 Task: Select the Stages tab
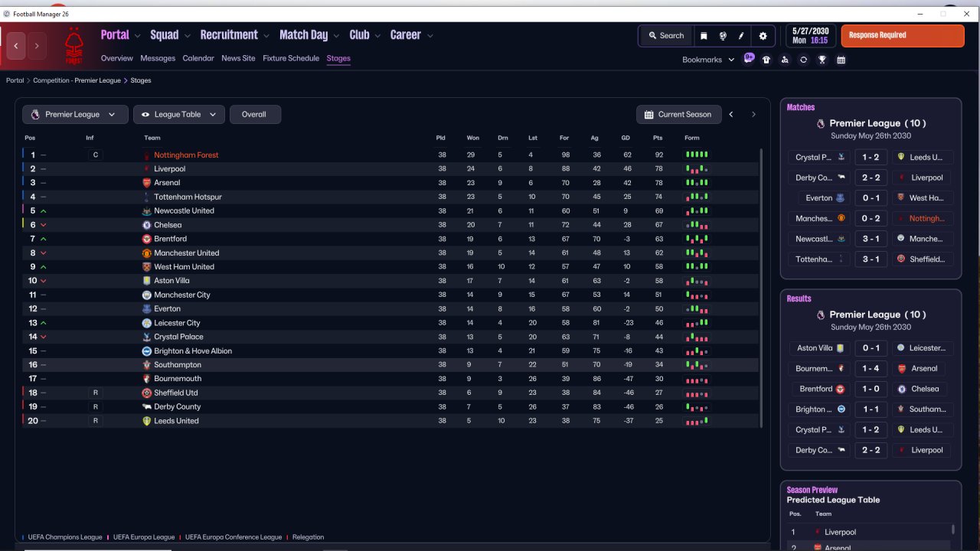(338, 58)
